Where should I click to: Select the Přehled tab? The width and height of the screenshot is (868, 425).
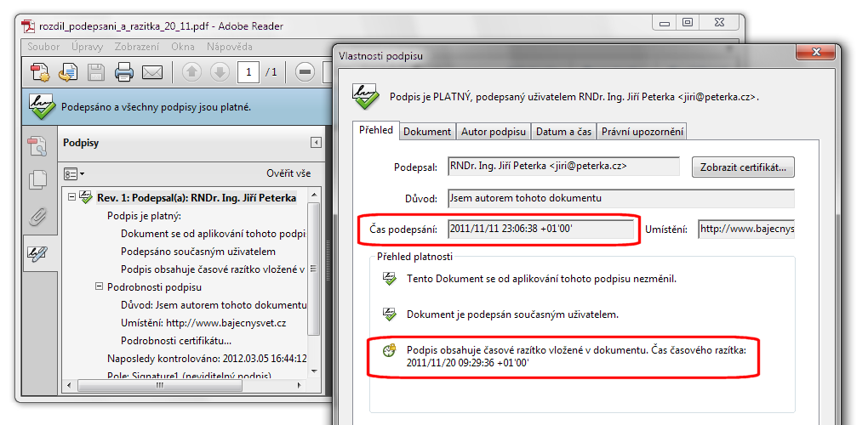point(376,130)
